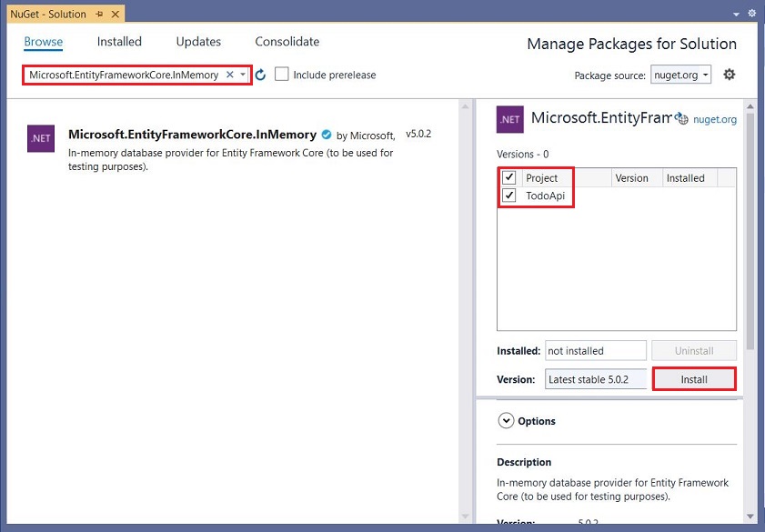Install the Microsoft.EntityFrameworkCore.InMemory package
This screenshot has height=532, width=765.
tap(694, 379)
